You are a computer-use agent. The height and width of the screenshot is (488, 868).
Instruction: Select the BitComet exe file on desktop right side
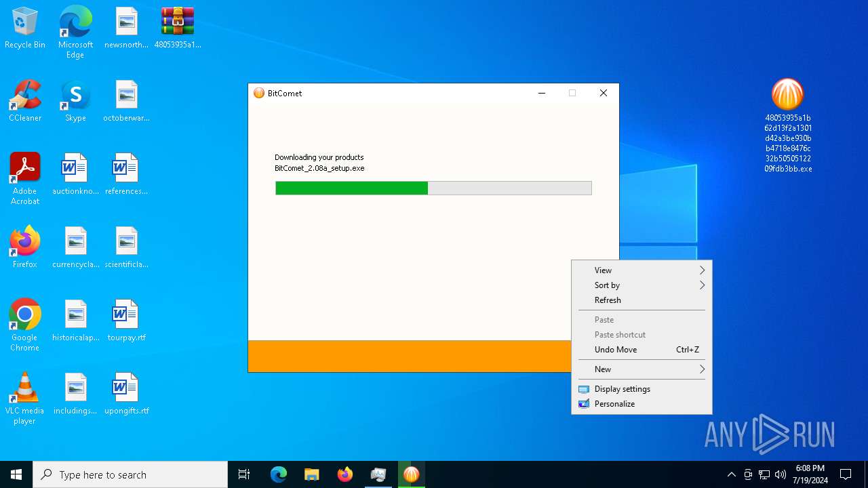[788, 125]
